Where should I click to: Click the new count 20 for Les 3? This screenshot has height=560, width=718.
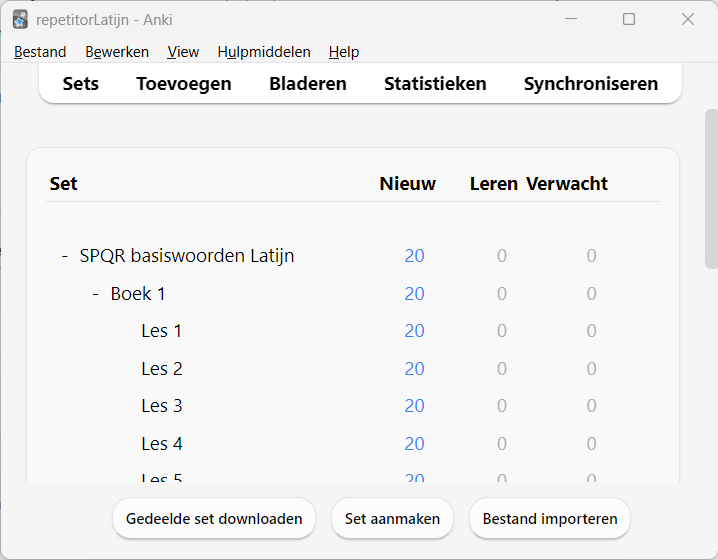(x=414, y=406)
